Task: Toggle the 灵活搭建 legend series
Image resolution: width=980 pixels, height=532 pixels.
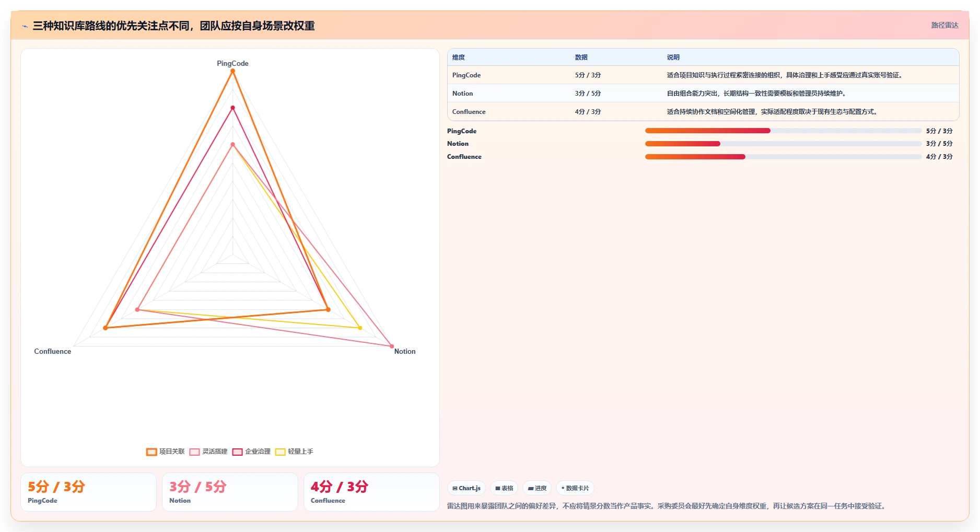Action: click(x=208, y=452)
